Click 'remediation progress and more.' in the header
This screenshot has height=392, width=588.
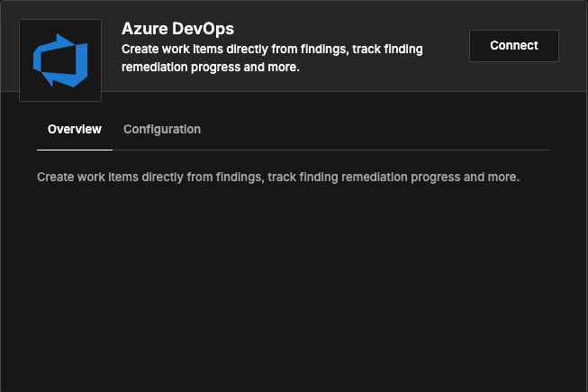211,68
